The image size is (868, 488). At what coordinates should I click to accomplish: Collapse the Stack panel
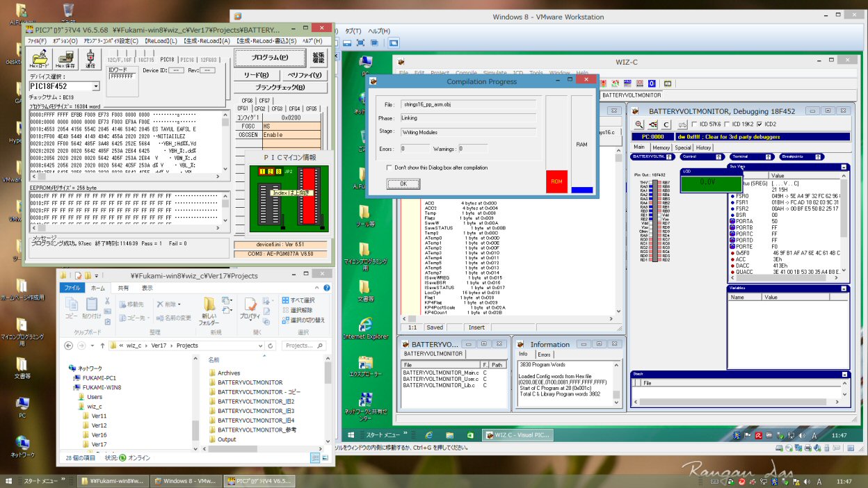pos(844,374)
